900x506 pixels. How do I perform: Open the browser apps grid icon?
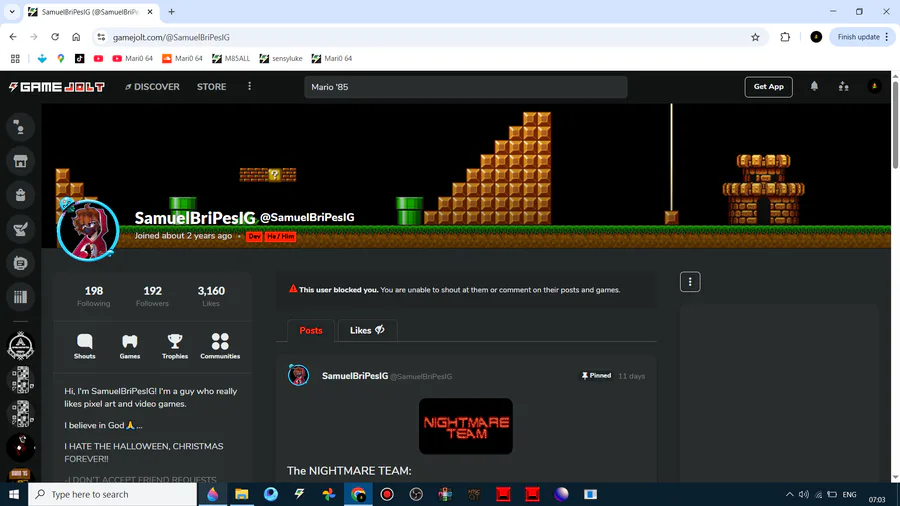pyautogui.click(x=15, y=59)
